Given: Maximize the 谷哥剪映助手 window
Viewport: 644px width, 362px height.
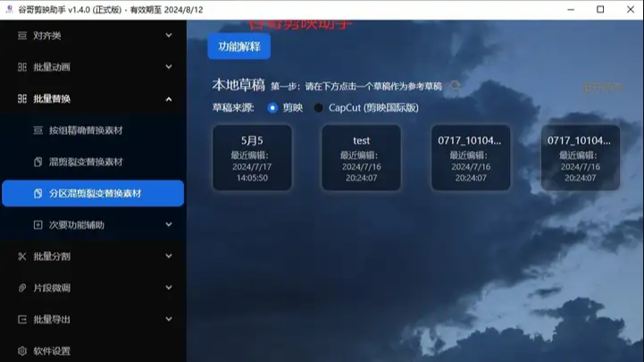Looking at the screenshot, I should 600,10.
